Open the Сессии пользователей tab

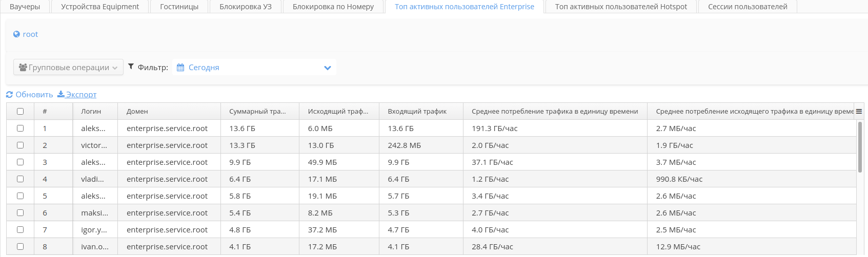point(748,7)
